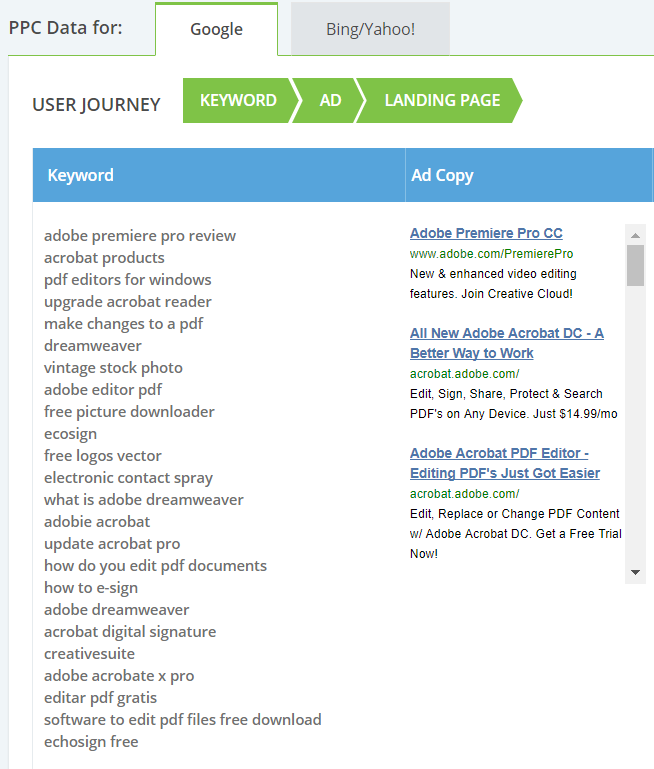Click the ad copy scrollbar thumb
This screenshot has width=654, height=769.
pos(635,265)
